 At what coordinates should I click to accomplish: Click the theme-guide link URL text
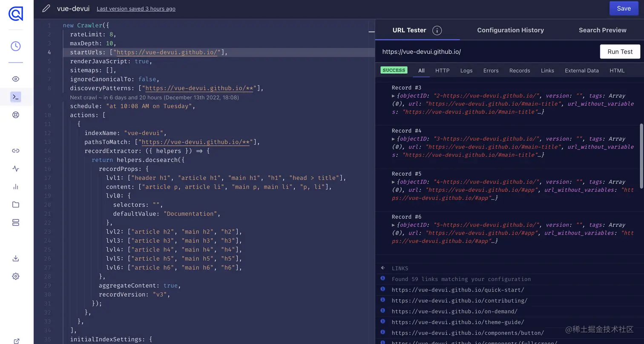[x=458, y=322]
